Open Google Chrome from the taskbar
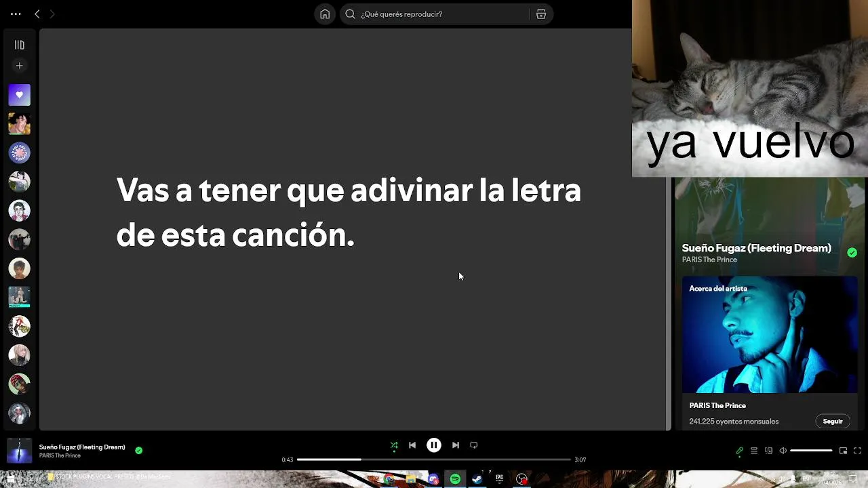The image size is (868, 488). click(x=388, y=479)
